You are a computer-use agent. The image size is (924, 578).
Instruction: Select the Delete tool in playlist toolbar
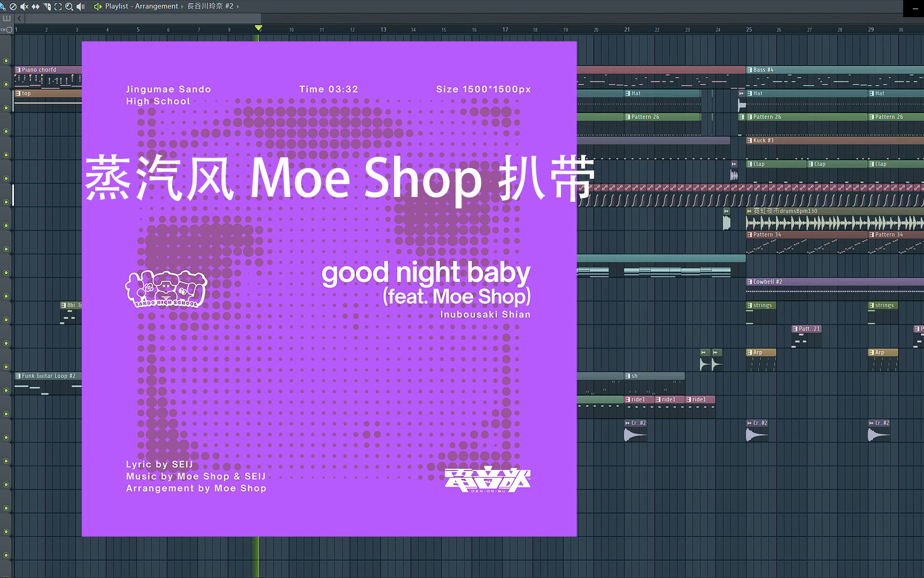point(13,6)
